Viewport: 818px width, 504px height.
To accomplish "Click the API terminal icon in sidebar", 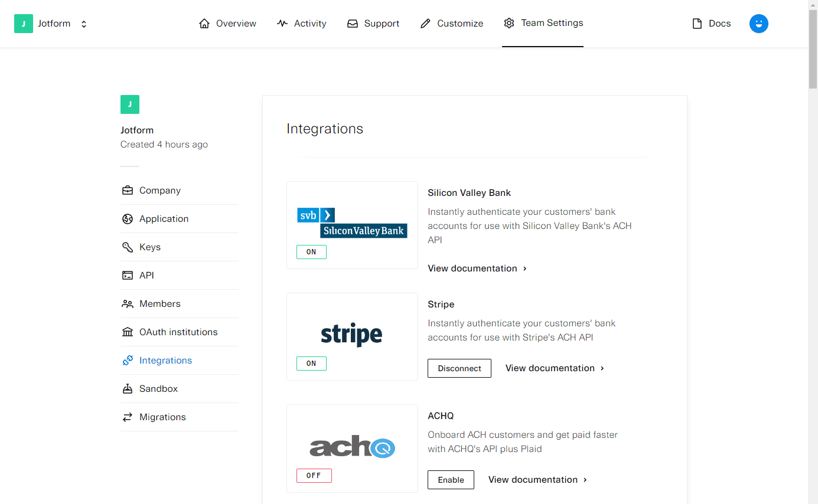I will tap(128, 276).
